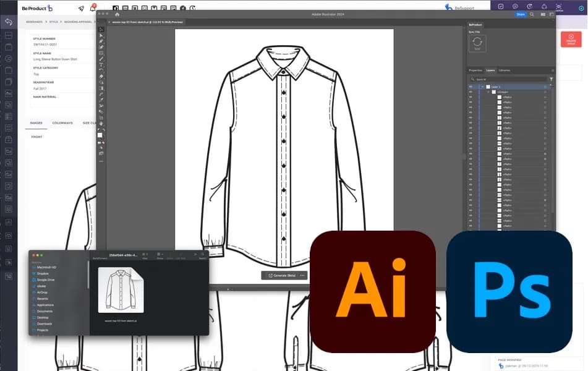Select the Rotate tool
The height and width of the screenshot is (371, 588).
tap(101, 70)
